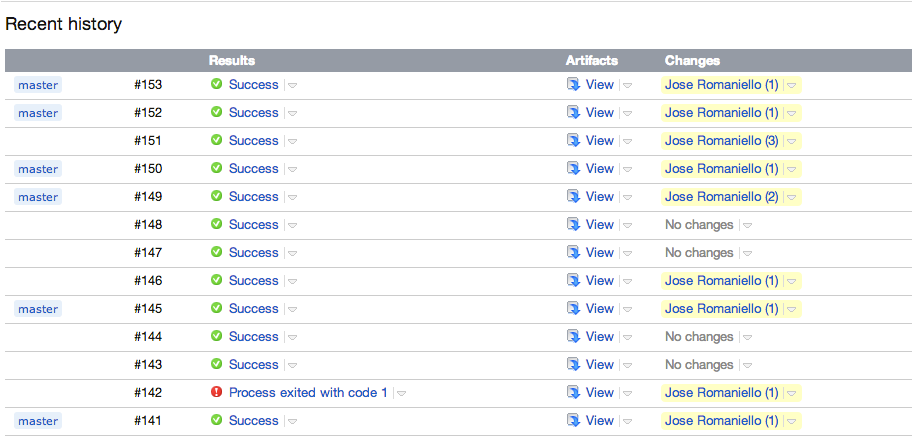Click the artifacts download icon for build #152
Viewport: 912px width, 437px height.
(573, 113)
